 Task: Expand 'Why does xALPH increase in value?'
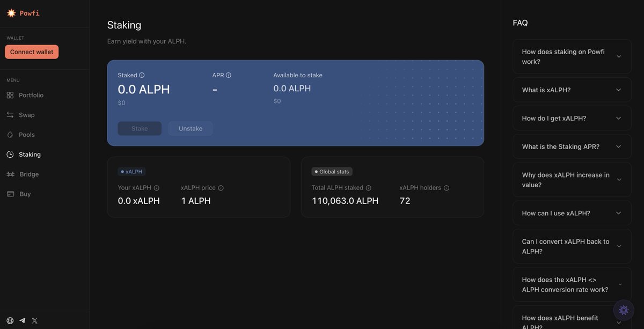[x=572, y=180]
